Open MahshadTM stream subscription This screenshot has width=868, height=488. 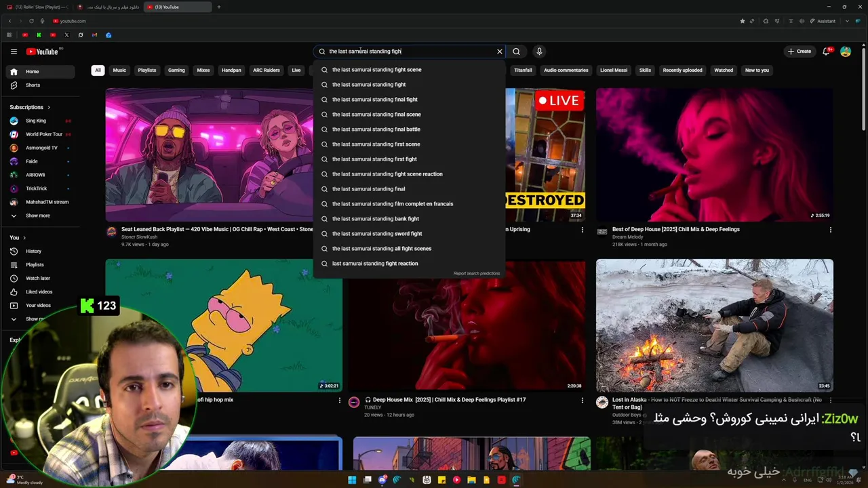[x=42, y=202]
